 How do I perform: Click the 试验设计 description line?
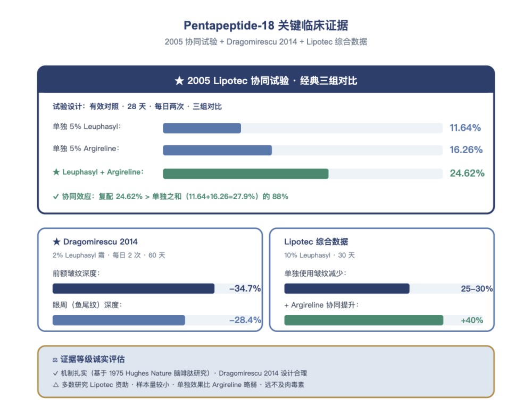tap(137, 106)
